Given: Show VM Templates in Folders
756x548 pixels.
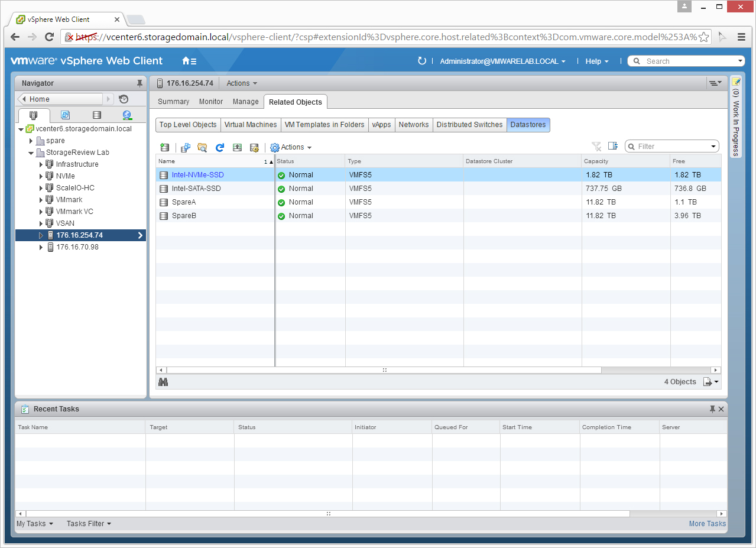Looking at the screenshot, I should click(x=325, y=125).
